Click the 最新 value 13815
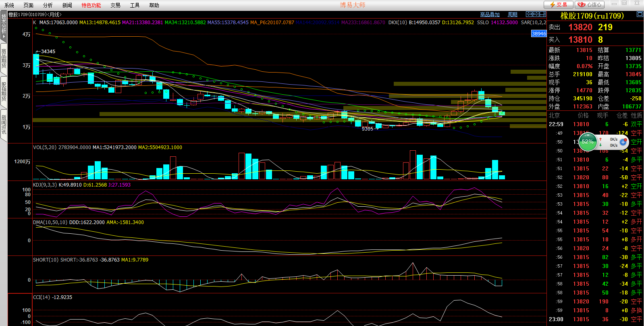Viewport: 644px width, 326px height. 584,50
